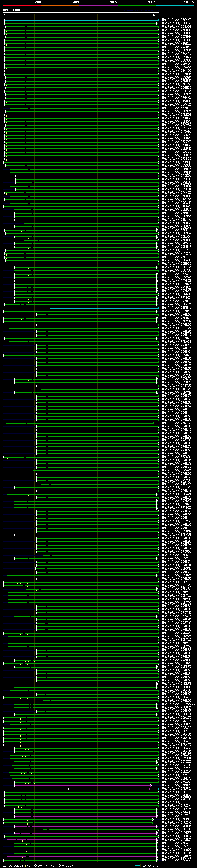Select the UniRef100_B6V8Z6 entry
This screenshot has width=197, height=868.
(177, 356)
